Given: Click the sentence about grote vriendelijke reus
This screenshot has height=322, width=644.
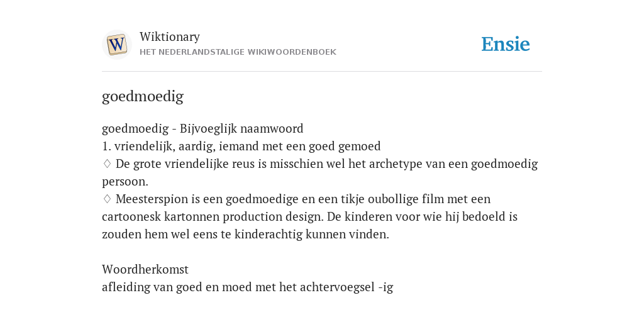Looking at the screenshot, I should click(320, 172).
